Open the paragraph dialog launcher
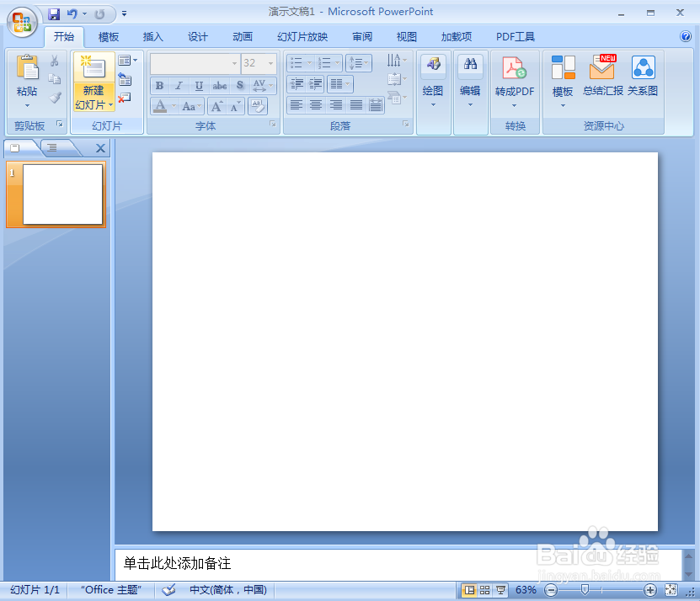This screenshot has width=700, height=601. click(x=406, y=124)
